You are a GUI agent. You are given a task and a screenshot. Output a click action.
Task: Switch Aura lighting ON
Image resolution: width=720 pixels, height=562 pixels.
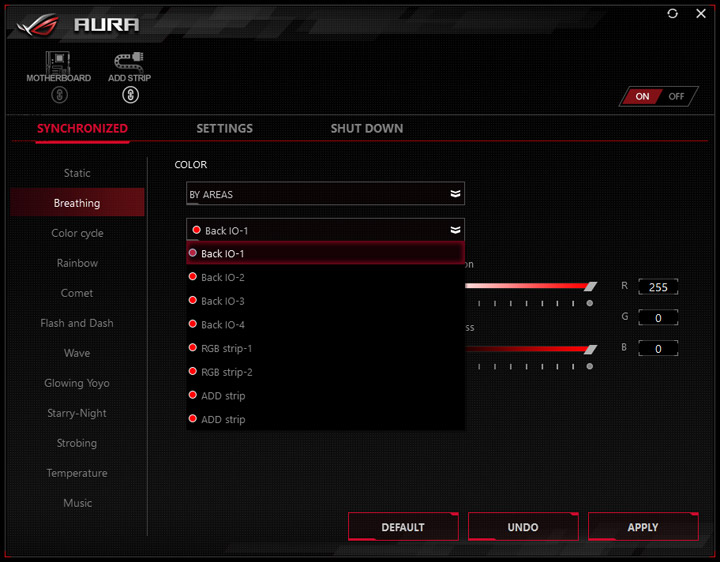(x=642, y=96)
